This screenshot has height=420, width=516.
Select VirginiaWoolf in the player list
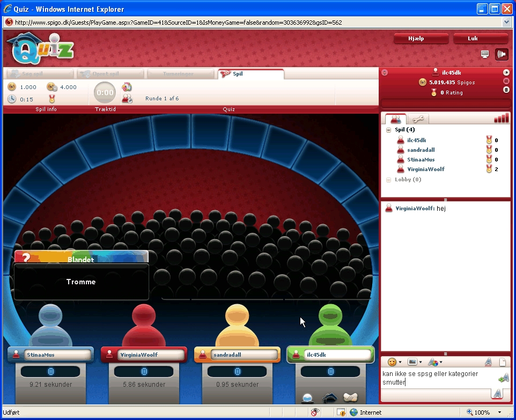pyautogui.click(x=425, y=170)
